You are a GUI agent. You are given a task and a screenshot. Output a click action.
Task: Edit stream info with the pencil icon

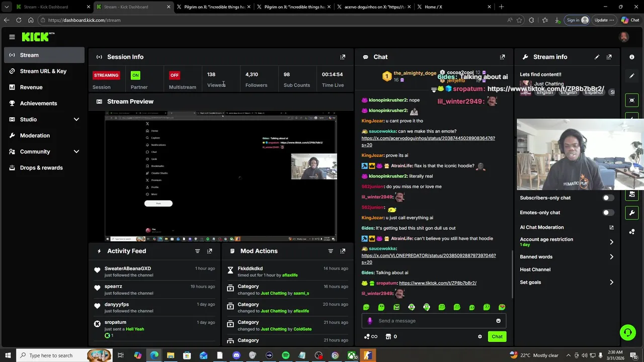[597, 57]
